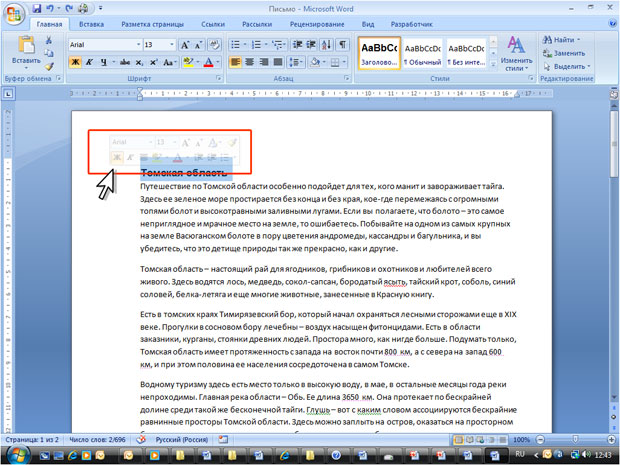Open the Change Case Aa dropdown
This screenshot has height=465, width=620.
(x=170, y=62)
